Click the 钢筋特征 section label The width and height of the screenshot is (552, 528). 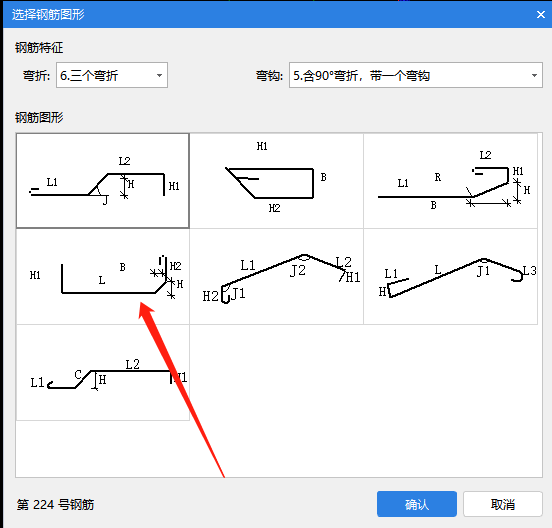(39, 48)
